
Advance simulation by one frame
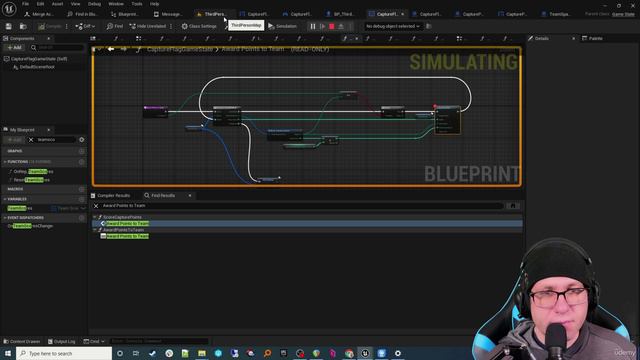(x=322, y=26)
